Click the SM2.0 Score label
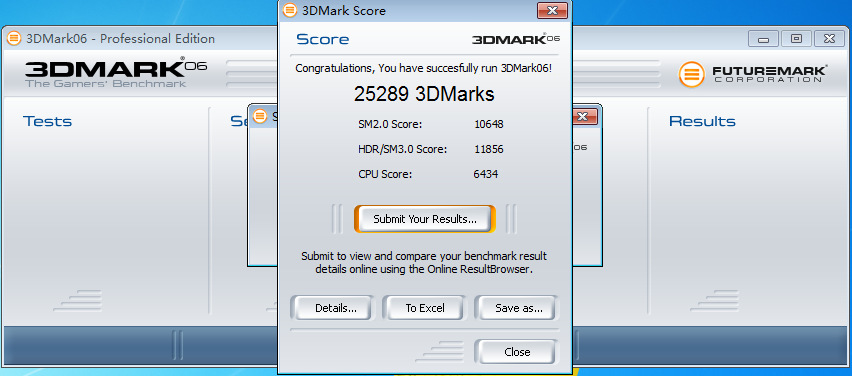 point(390,124)
